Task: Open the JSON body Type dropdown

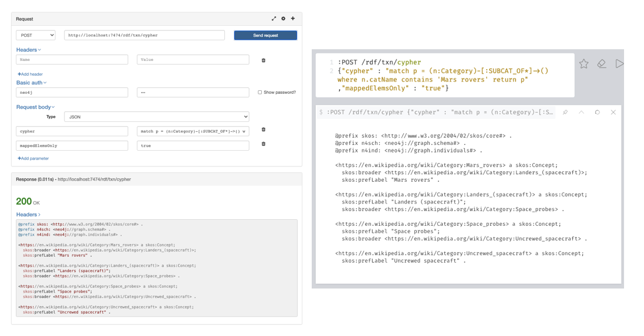Action: (x=156, y=117)
